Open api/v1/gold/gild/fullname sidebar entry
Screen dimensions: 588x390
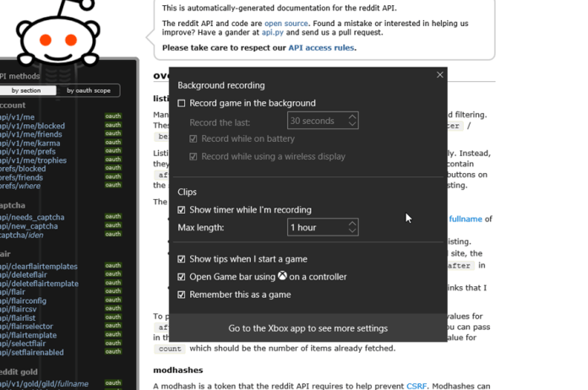click(44, 384)
